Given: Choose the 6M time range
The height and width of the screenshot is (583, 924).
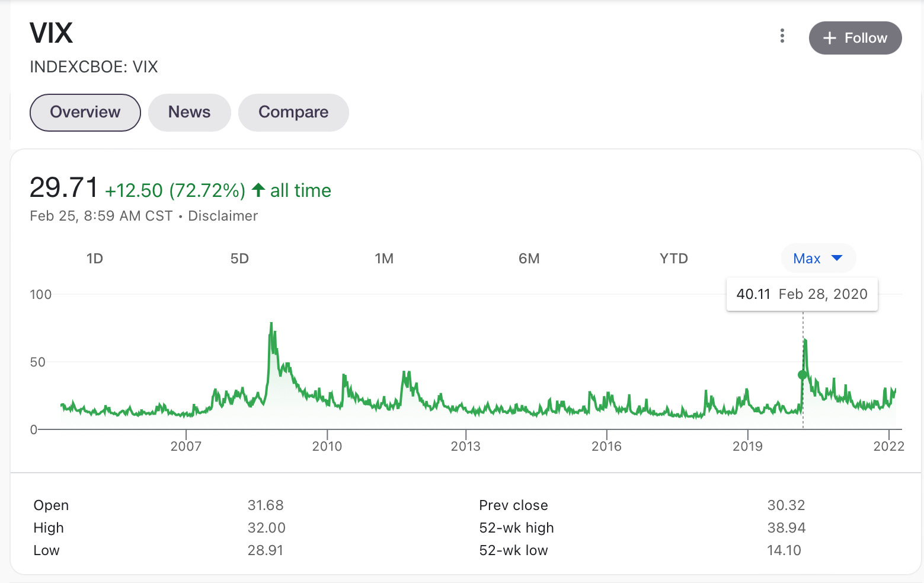Looking at the screenshot, I should (x=529, y=259).
